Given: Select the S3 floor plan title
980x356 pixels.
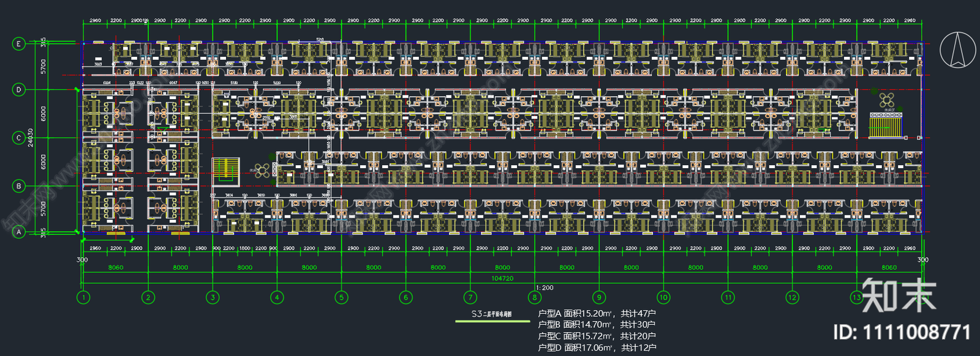Looking at the screenshot, I should click(x=491, y=314).
